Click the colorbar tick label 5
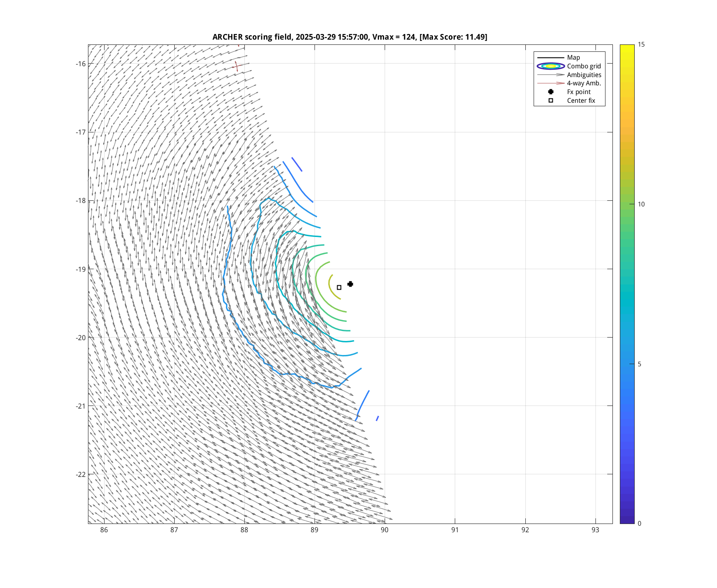The height and width of the screenshot is (588, 717). coord(639,364)
